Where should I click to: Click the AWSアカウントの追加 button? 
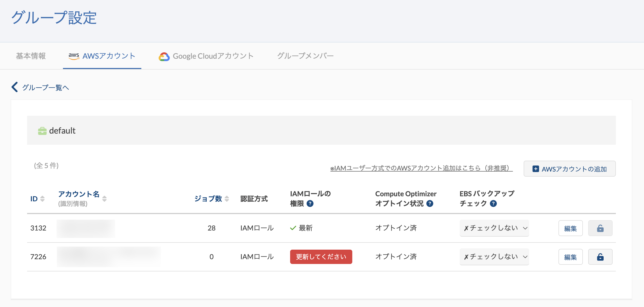point(570,169)
